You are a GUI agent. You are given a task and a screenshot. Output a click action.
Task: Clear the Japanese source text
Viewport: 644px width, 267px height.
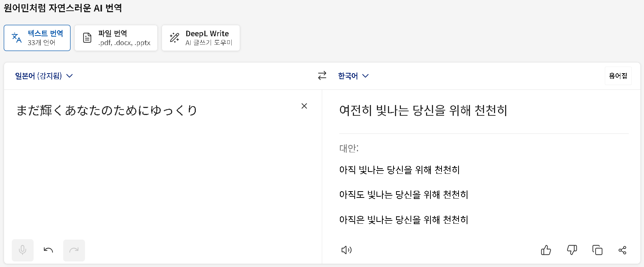pos(304,106)
